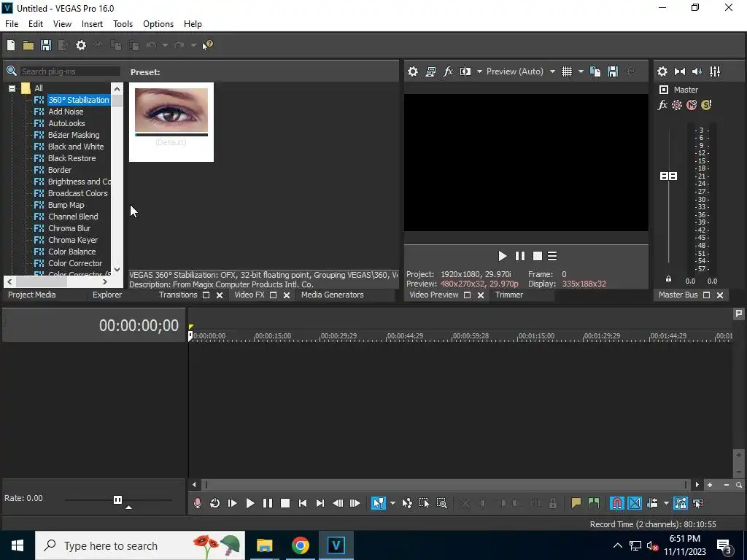The image size is (747, 560).
Task: Open Video Preview project settings gear
Action: 413,71
